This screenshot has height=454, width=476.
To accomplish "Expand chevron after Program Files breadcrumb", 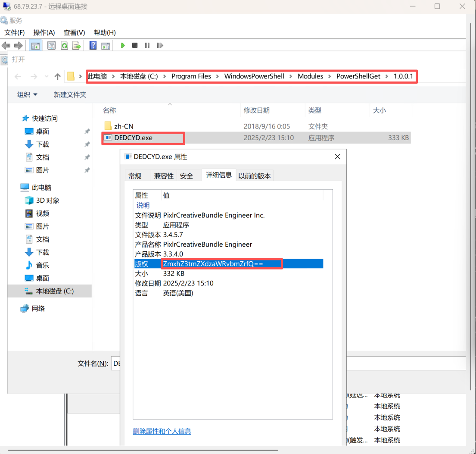I will click(x=218, y=77).
